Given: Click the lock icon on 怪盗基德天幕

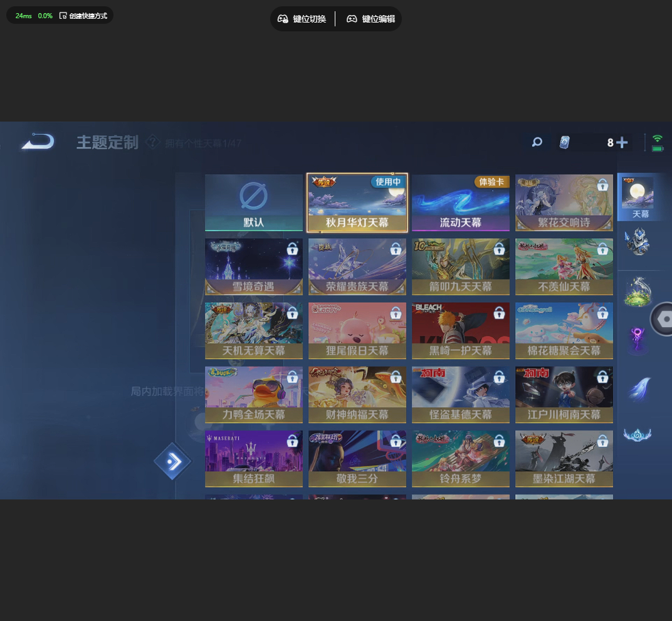Looking at the screenshot, I should click(499, 377).
